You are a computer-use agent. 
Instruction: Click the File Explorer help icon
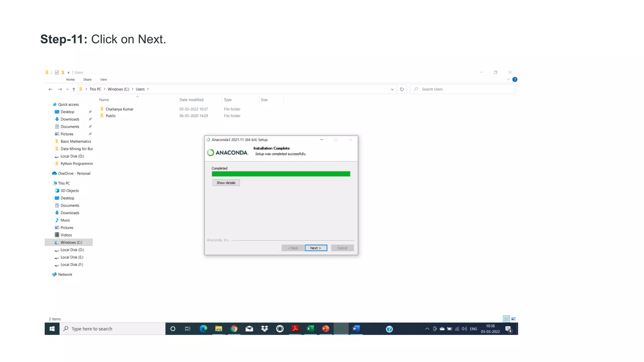515,80
